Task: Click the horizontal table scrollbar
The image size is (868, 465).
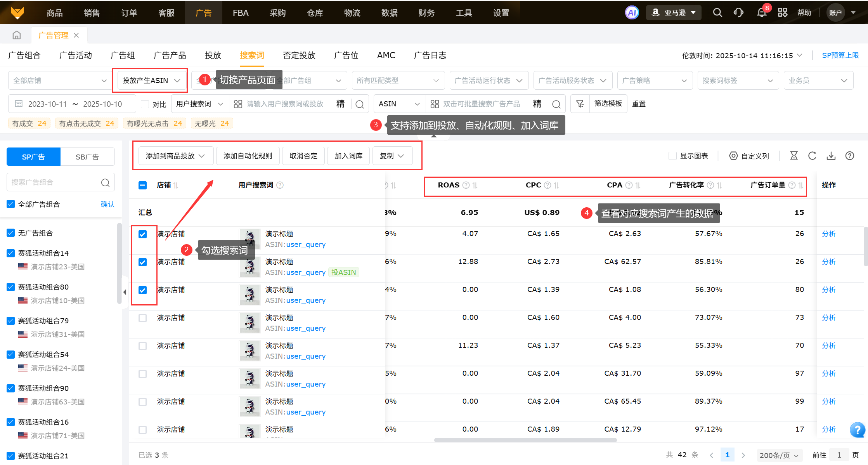Action: (x=525, y=440)
